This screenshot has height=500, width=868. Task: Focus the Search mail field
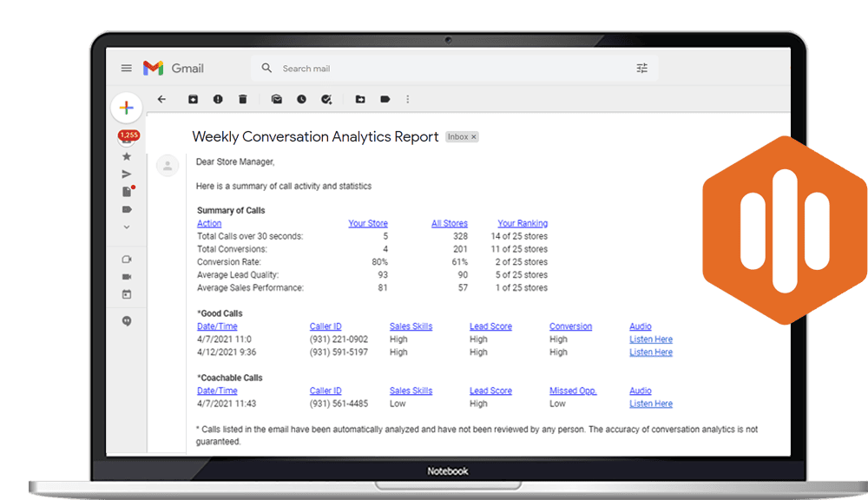tap(454, 69)
